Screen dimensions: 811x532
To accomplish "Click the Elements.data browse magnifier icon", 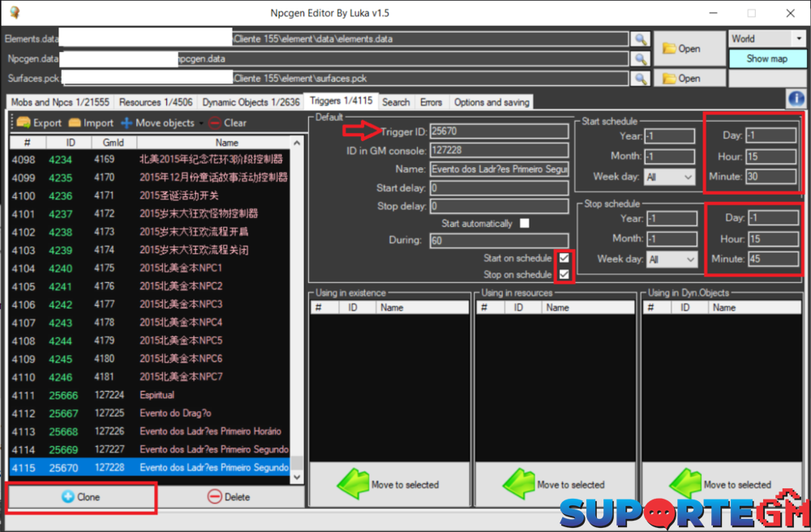I will [x=640, y=39].
